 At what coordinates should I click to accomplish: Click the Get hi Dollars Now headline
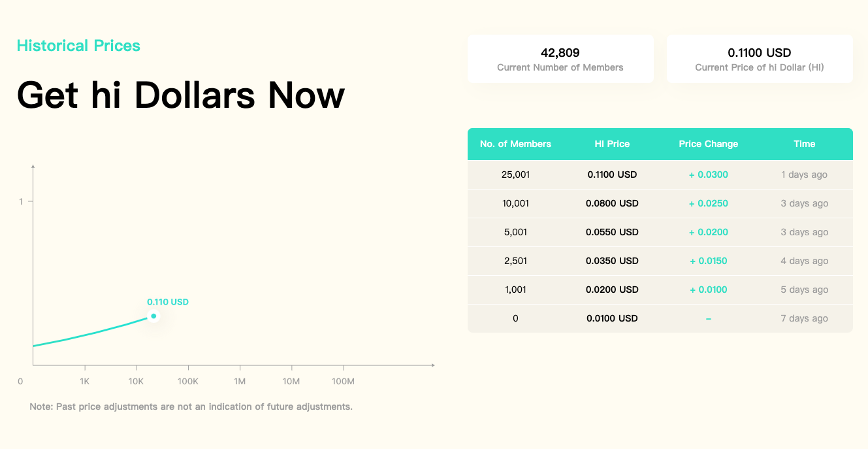point(181,95)
